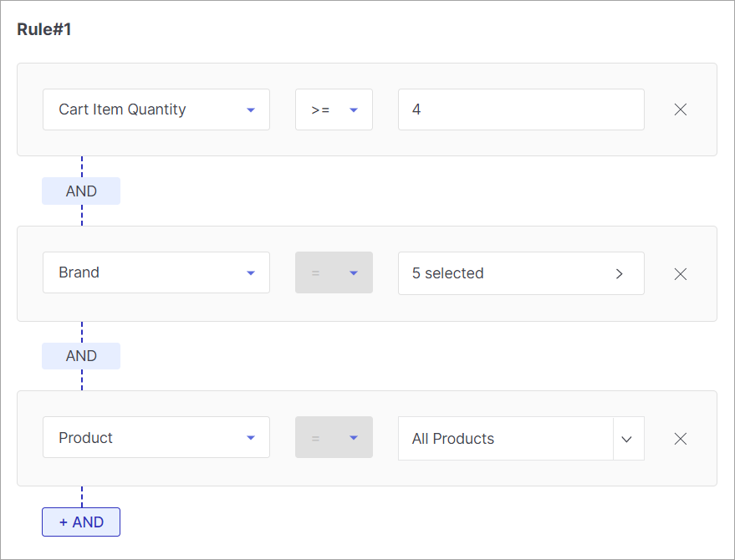Remove the Product condition row
Screen dimensions: 735x560
(x=680, y=439)
